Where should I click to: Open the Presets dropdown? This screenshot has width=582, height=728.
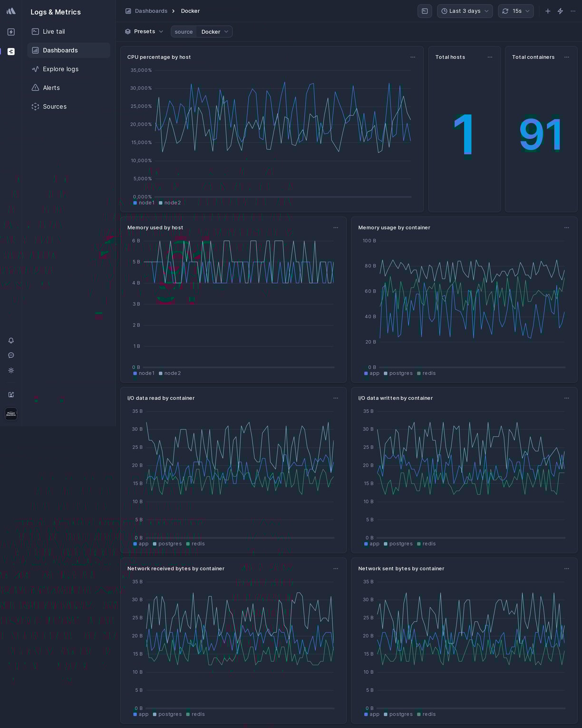144,31
